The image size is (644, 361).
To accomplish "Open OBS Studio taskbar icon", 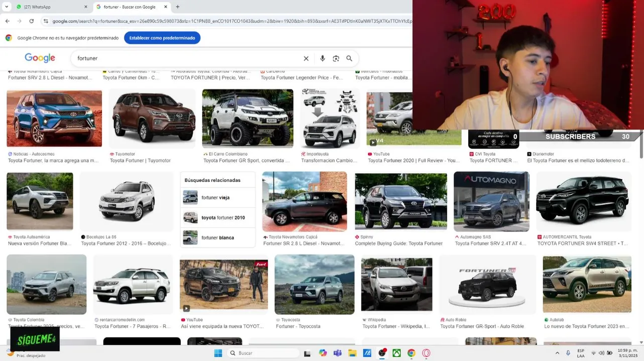I will point(382,353).
